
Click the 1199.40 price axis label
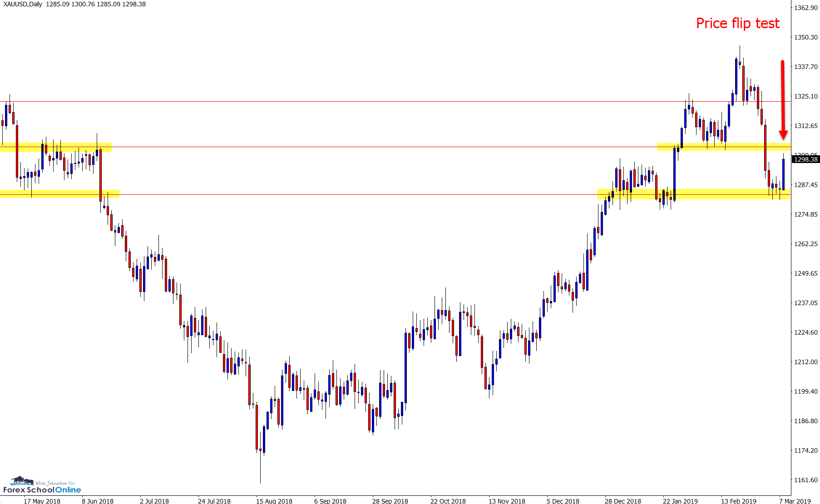[805, 391]
